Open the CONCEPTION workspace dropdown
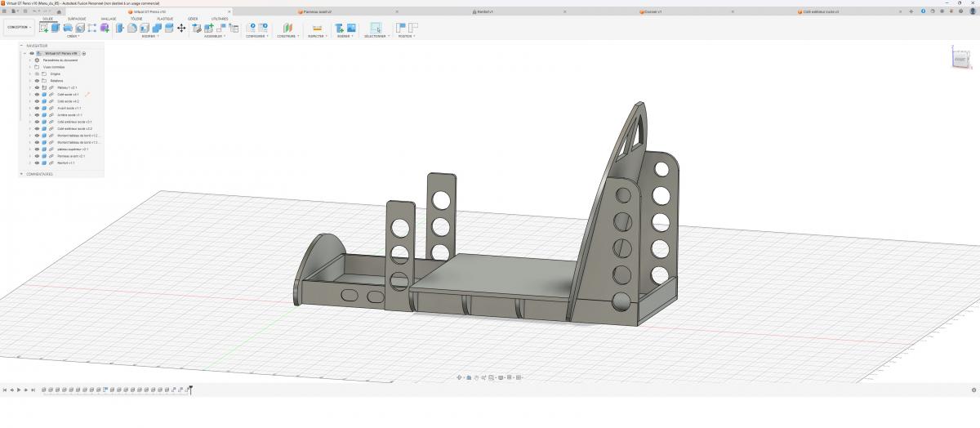980x428 pixels. tap(19, 27)
